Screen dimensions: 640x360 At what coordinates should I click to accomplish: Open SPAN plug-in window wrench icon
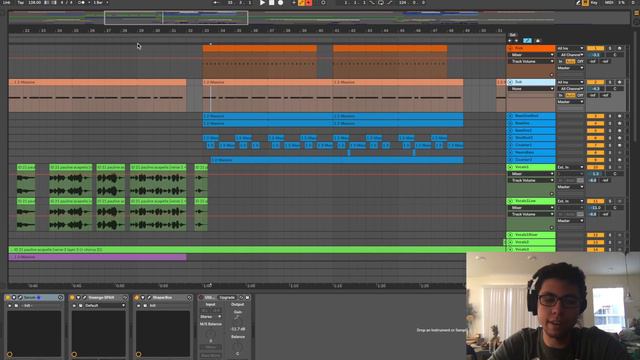click(84, 298)
